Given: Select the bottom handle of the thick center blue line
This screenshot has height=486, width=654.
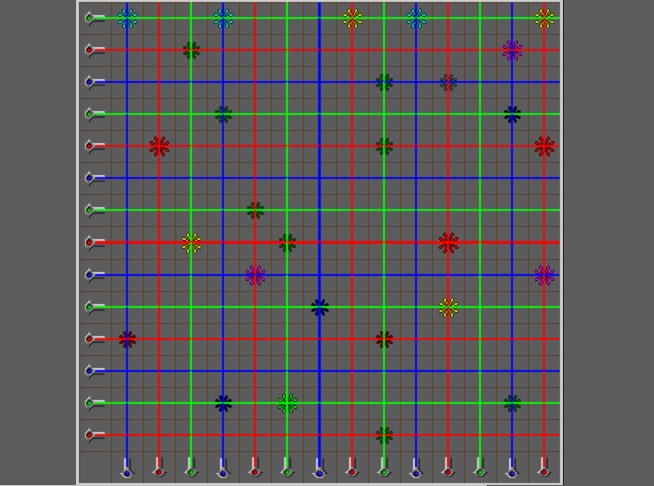Looking at the screenshot, I should tap(319, 467).
